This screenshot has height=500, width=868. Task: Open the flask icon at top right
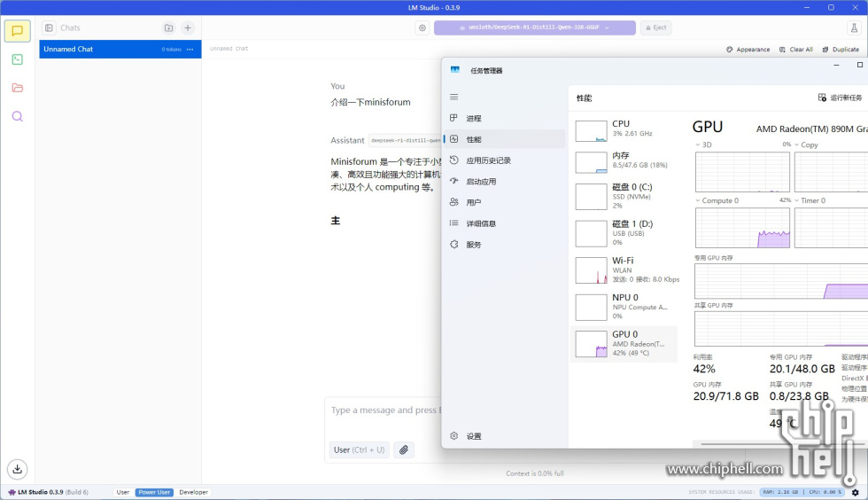click(x=854, y=27)
